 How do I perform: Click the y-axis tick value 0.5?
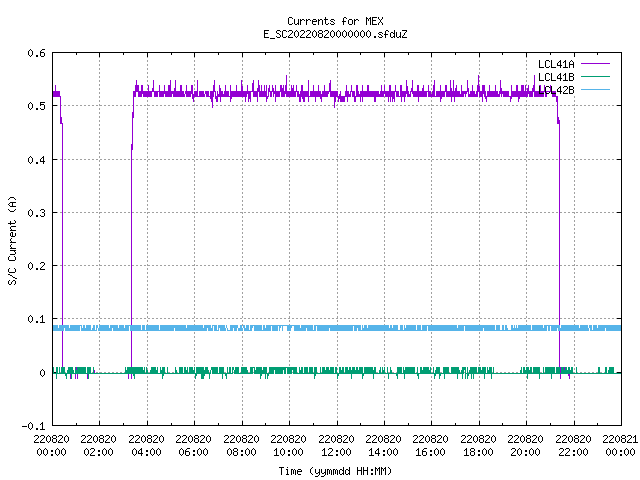point(36,106)
